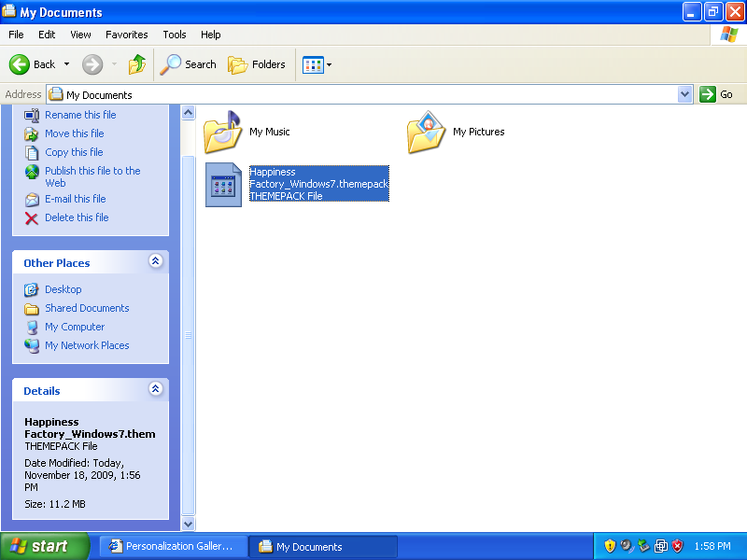
Task: Select the My Music folder icon
Action: (x=223, y=132)
